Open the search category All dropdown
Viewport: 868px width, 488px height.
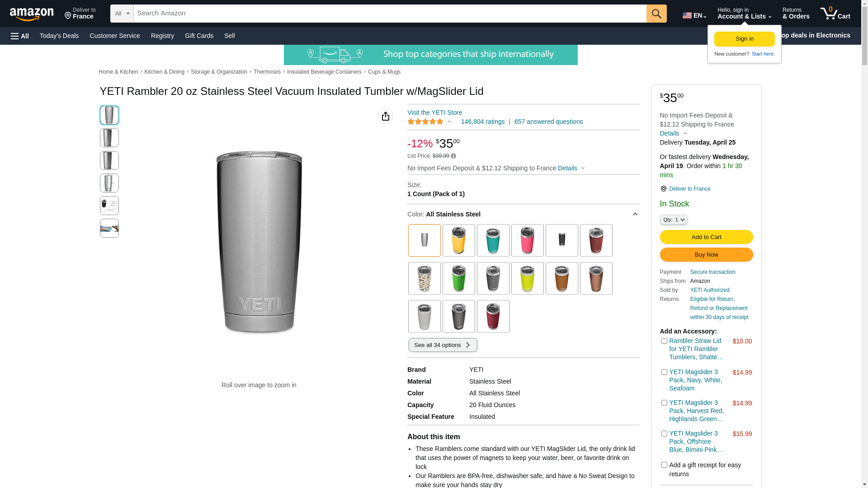[x=122, y=14]
